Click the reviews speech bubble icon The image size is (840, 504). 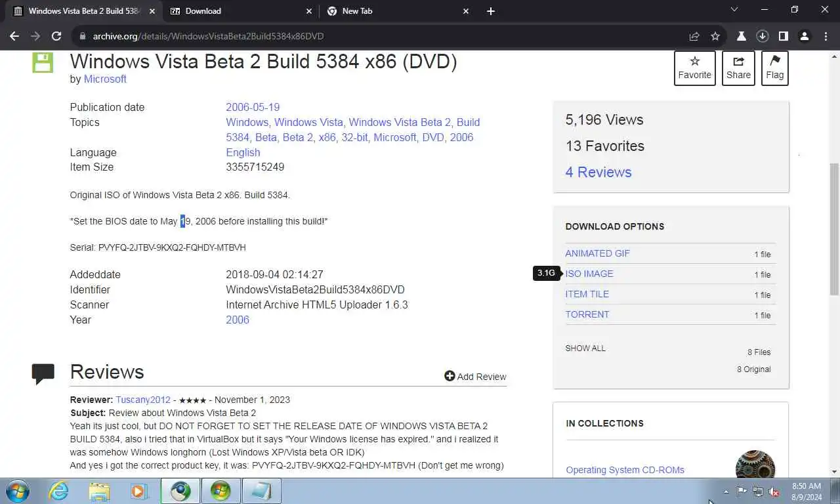[x=43, y=373]
